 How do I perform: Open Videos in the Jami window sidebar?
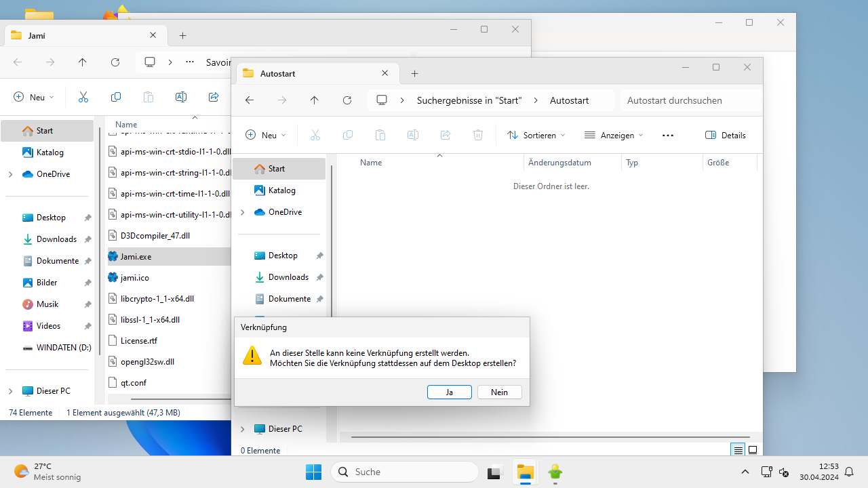point(47,325)
